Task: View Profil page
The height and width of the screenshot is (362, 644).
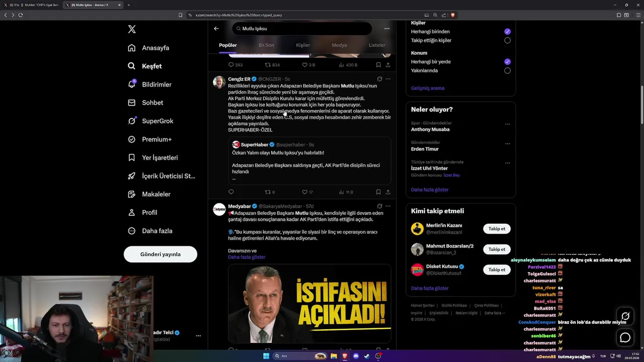Action: click(x=143, y=212)
